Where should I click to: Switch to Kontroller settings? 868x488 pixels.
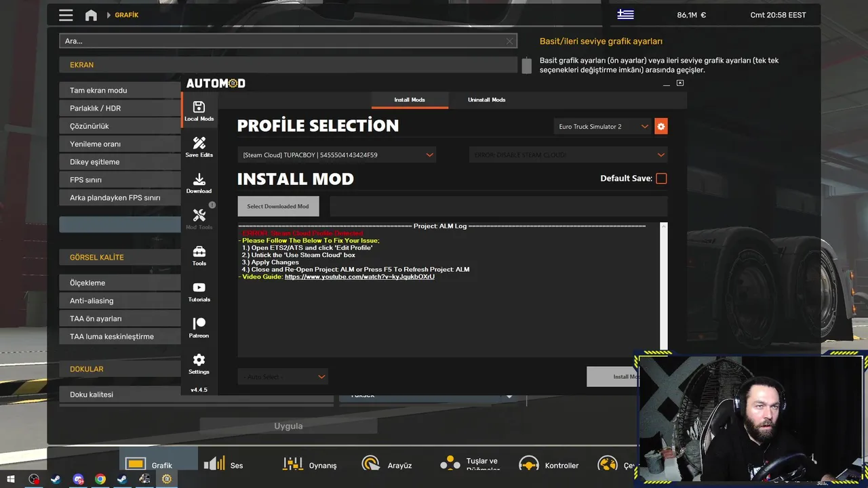click(x=548, y=464)
